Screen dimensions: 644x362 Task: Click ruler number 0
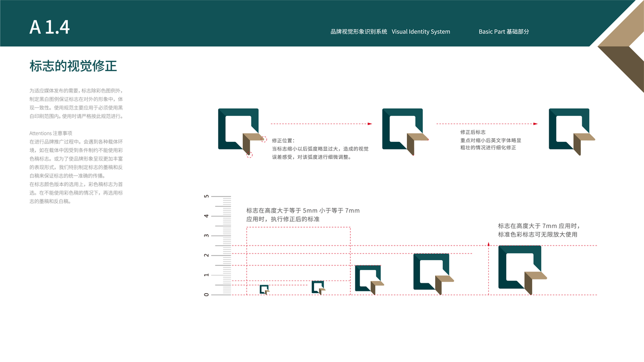point(206,295)
